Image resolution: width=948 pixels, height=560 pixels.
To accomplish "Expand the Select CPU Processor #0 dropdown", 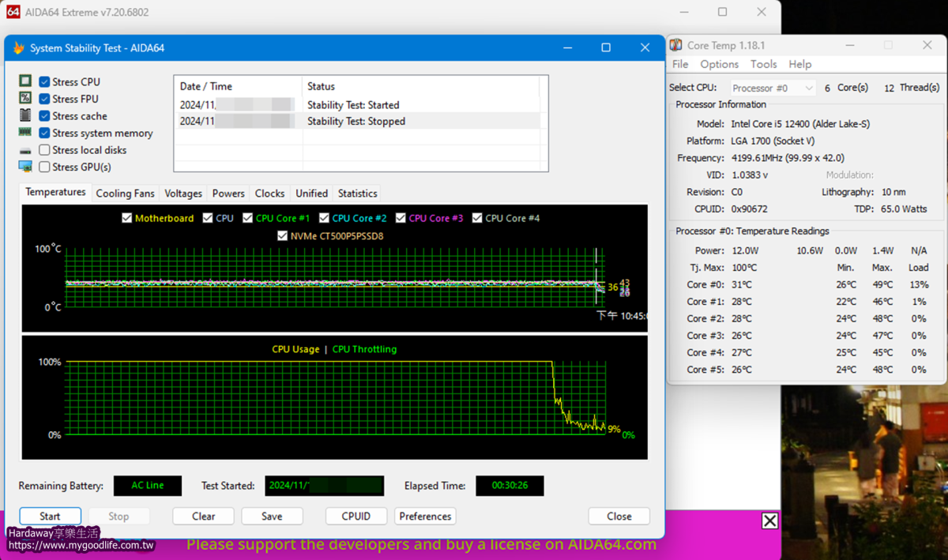I will pyautogui.click(x=772, y=88).
